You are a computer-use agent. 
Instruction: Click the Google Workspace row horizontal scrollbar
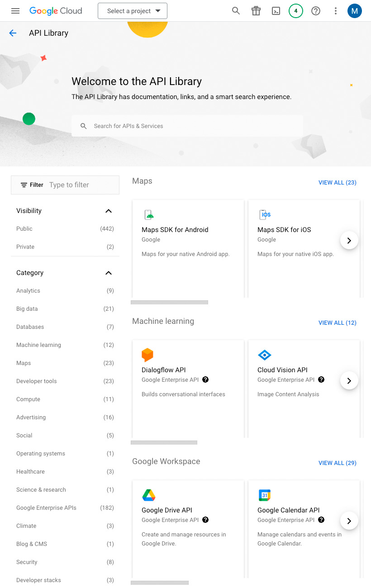tap(160, 583)
